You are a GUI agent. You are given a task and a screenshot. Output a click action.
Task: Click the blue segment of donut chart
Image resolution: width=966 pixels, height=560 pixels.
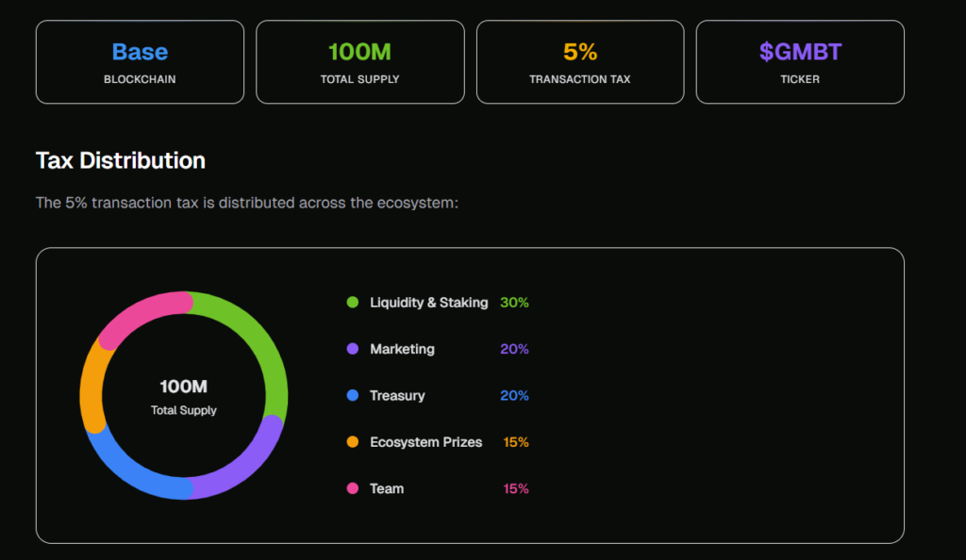pyautogui.click(x=132, y=471)
